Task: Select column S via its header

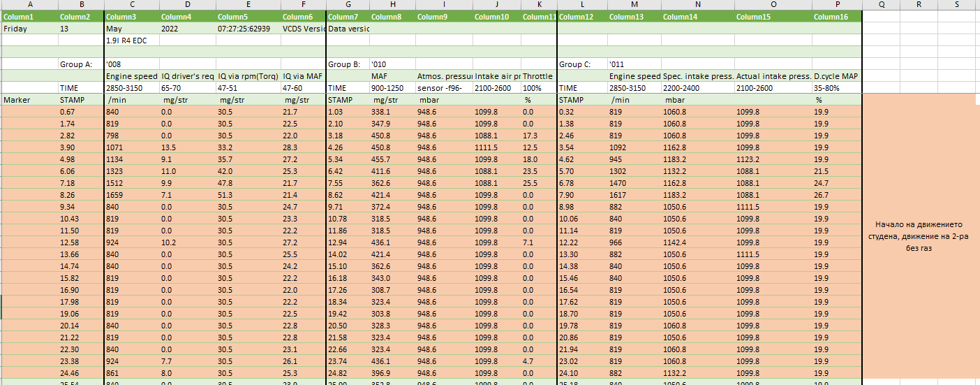Action: coord(956,5)
